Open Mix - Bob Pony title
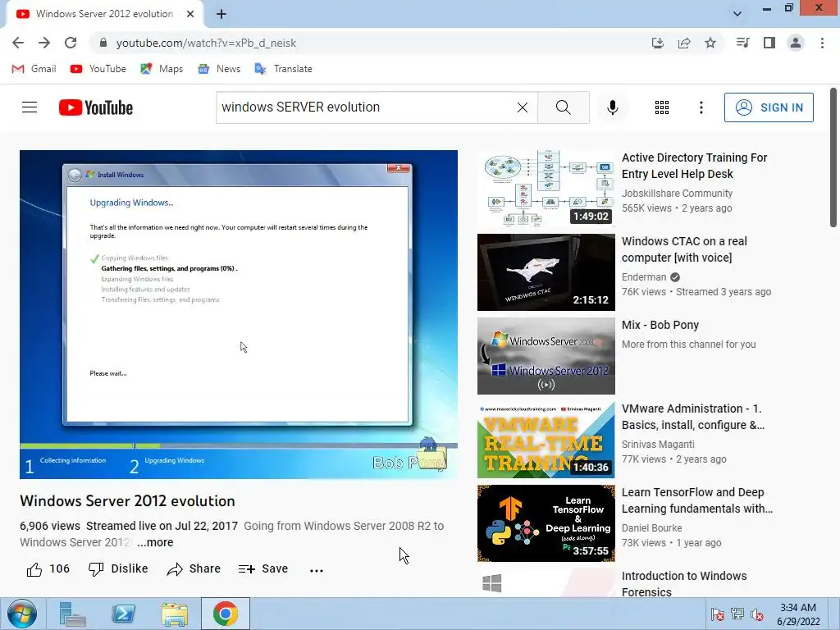The width and height of the screenshot is (840, 630). point(660,325)
